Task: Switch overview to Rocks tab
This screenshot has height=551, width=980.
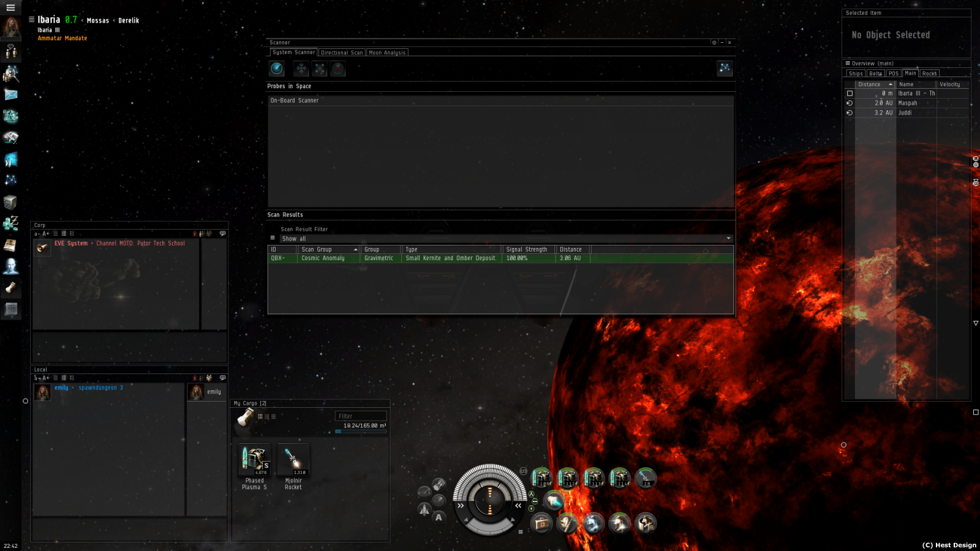Action: 929,73
